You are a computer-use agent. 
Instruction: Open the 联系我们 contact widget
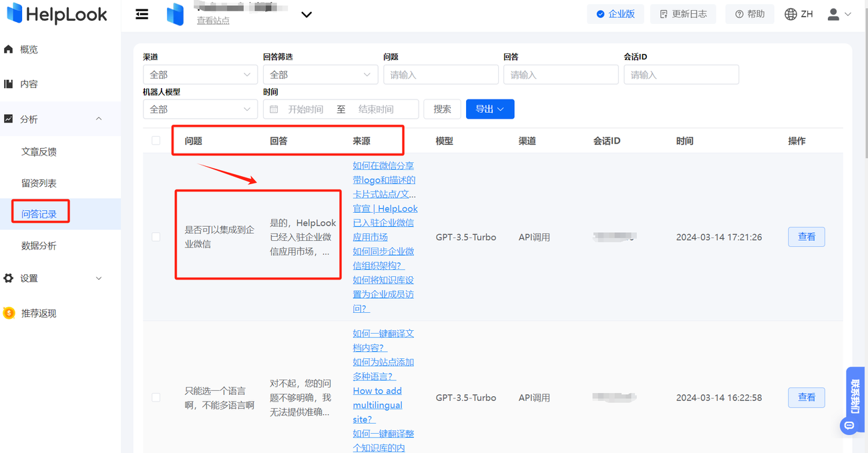(x=855, y=396)
